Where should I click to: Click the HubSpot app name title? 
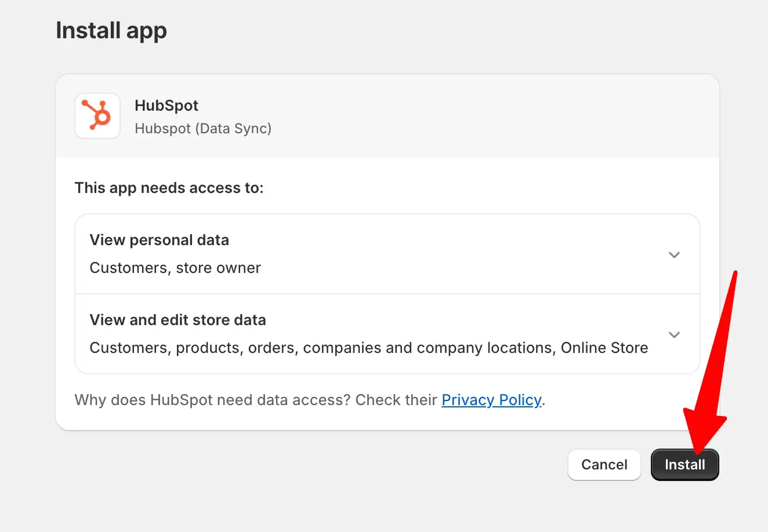click(x=166, y=105)
